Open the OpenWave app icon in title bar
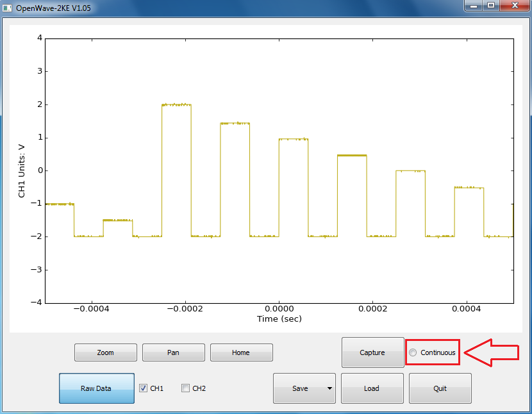 pos(8,7)
